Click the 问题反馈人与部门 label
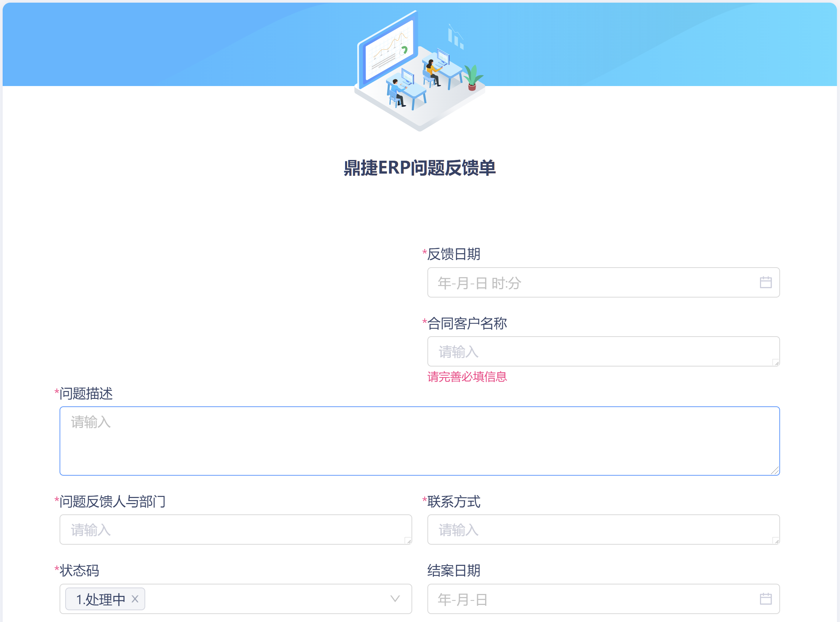Screen dimensions: 840x622 pyautogui.click(x=113, y=501)
